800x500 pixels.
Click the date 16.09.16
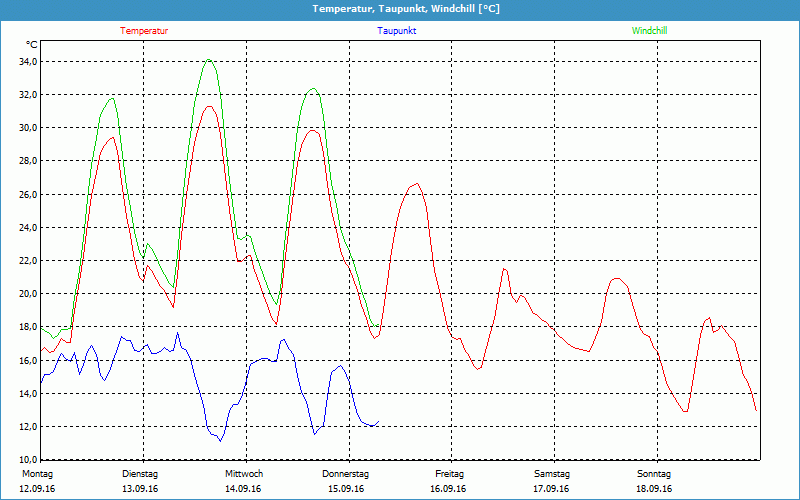(x=448, y=489)
